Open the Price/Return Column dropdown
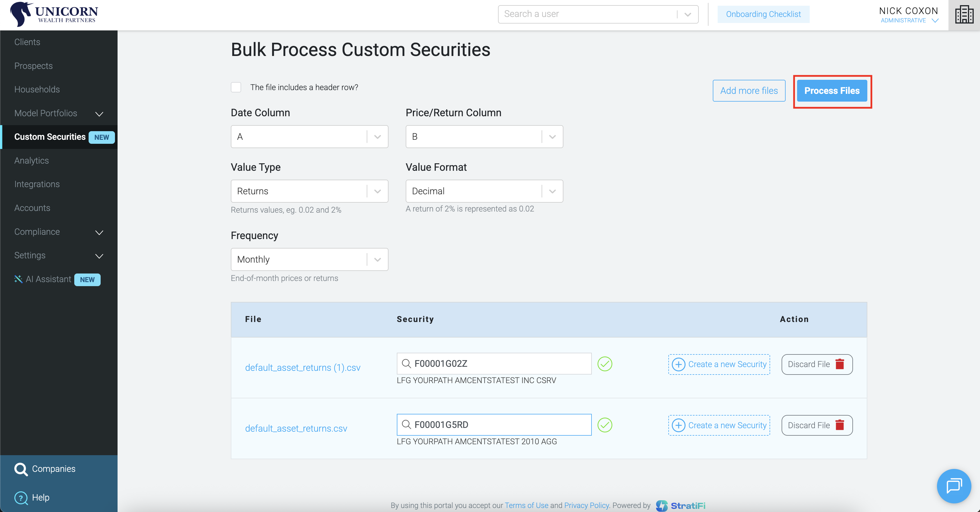Image resolution: width=980 pixels, height=512 pixels. (484, 137)
